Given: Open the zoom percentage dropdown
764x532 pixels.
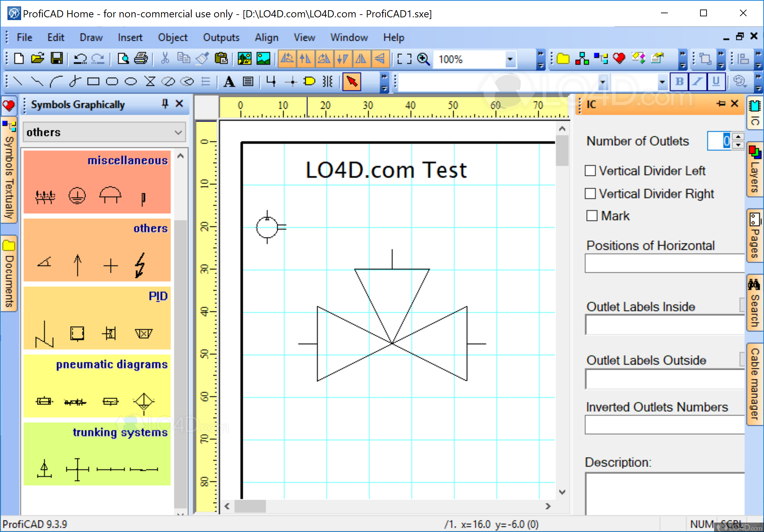Looking at the screenshot, I should coord(510,59).
